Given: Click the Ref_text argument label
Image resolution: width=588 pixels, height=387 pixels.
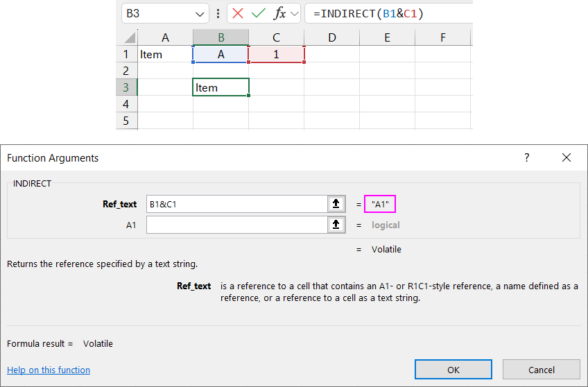Looking at the screenshot, I should [120, 204].
